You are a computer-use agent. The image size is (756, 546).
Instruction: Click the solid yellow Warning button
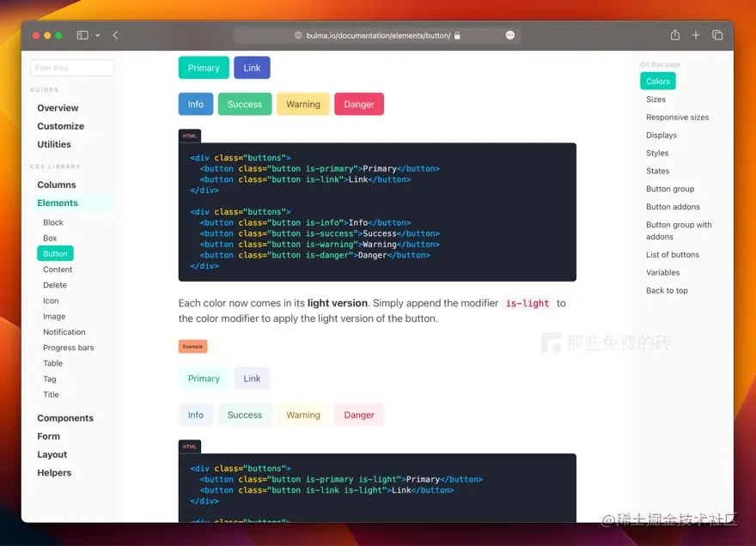click(303, 104)
